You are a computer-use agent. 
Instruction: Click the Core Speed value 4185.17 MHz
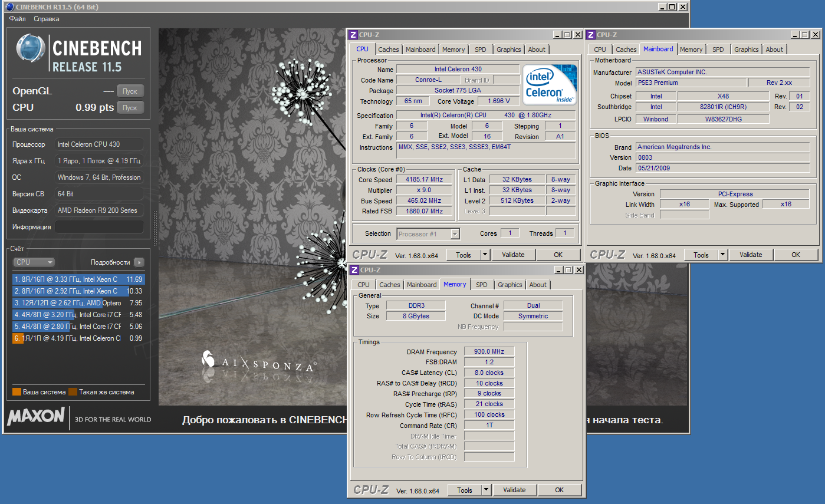(x=424, y=179)
